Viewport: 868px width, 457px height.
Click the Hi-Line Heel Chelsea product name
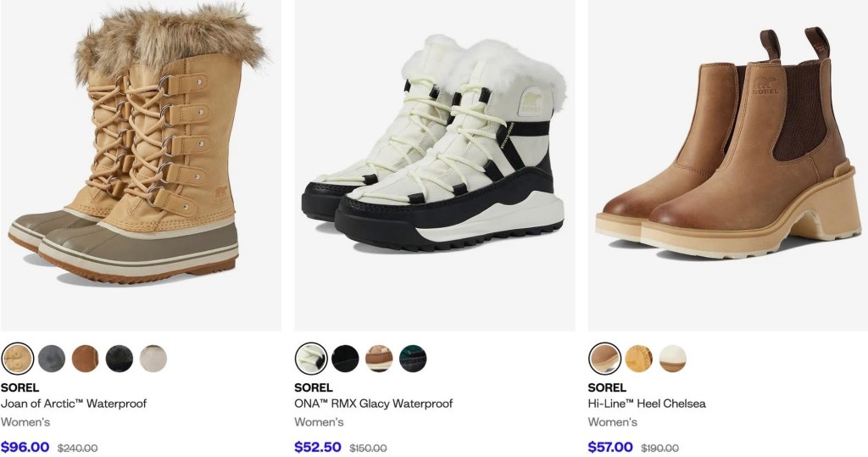[647, 404]
